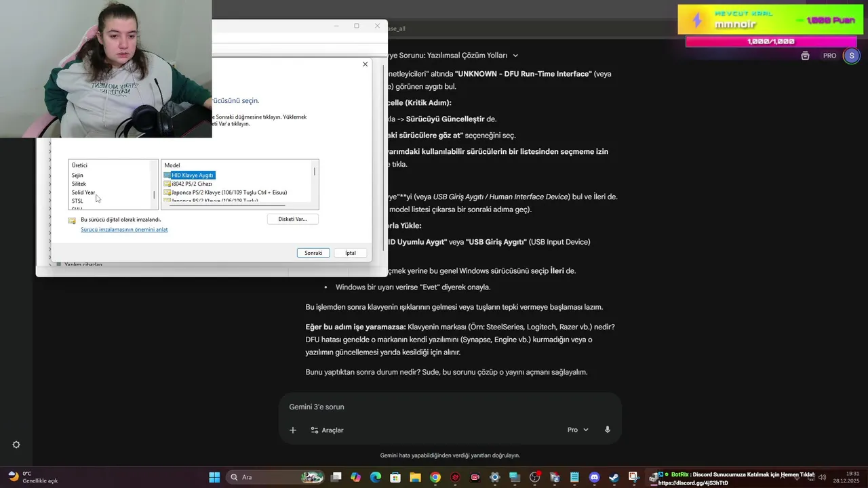Maximize the Device Manager window behind dialog
This screenshot has width=868, height=488.
[x=357, y=26]
